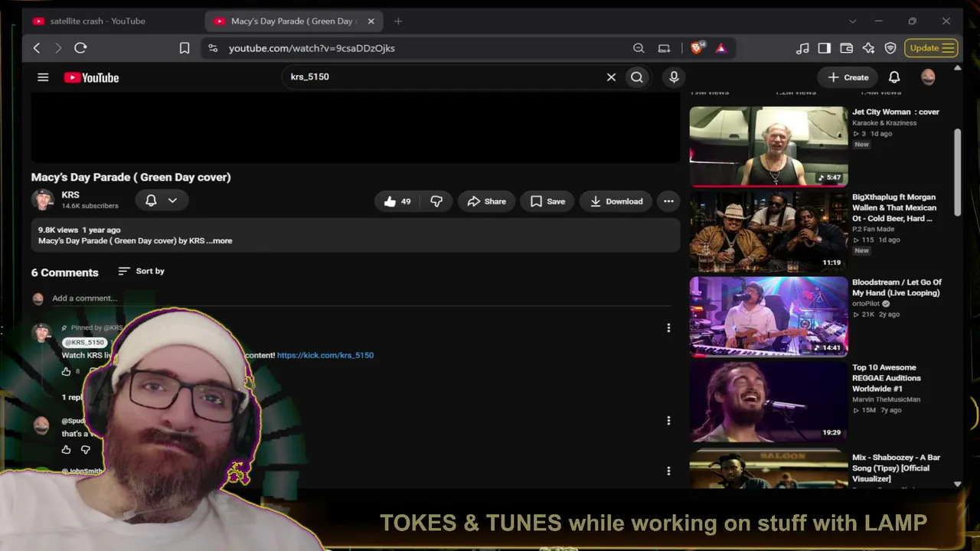The image size is (980, 551).
Task: Click the browser address bar URL
Action: (312, 48)
